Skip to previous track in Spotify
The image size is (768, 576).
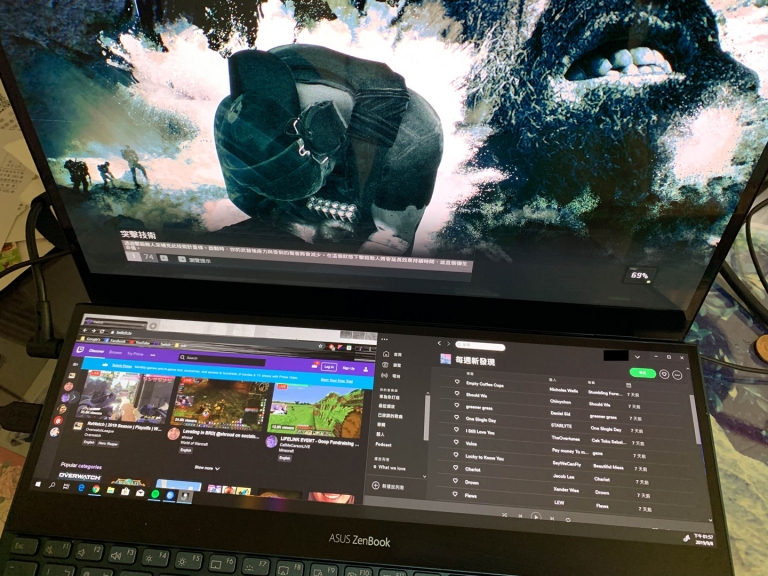[x=520, y=516]
